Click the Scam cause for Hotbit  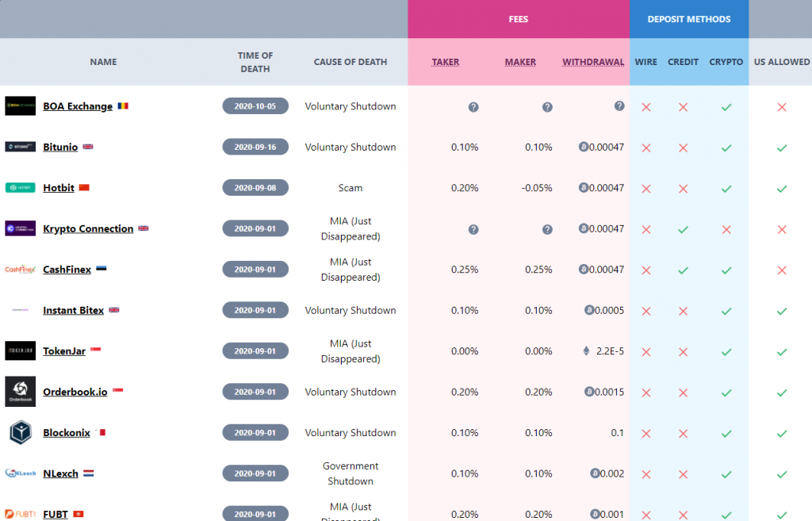pos(350,188)
